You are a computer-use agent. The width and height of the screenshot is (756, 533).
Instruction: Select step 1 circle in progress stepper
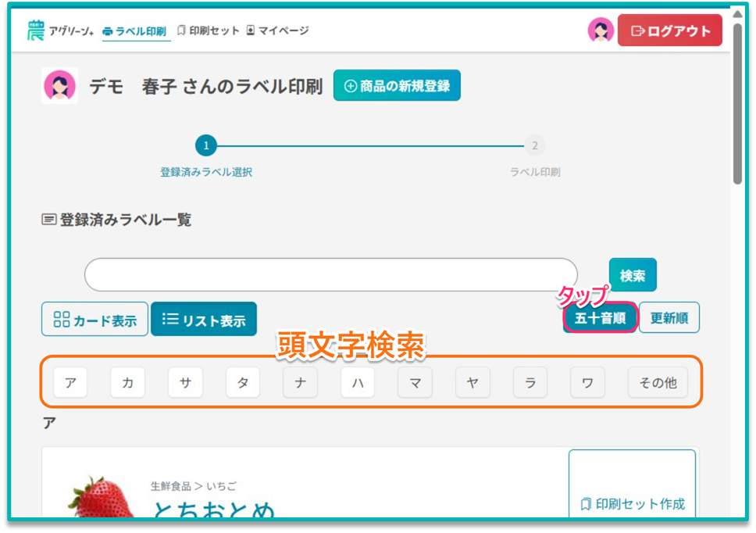pos(206,145)
